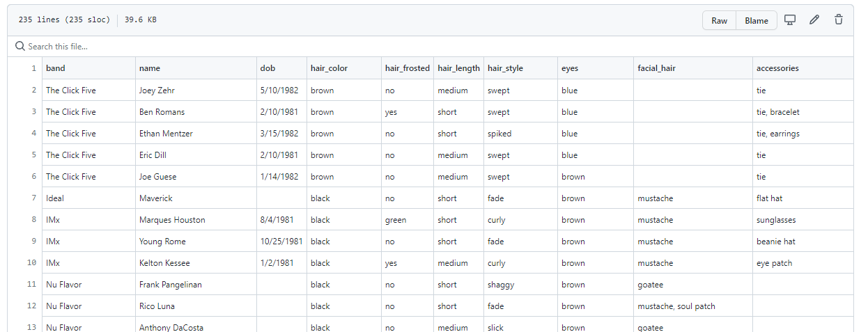Click the Ideal band cell
Screen dimensions: 868x332
[88, 198]
